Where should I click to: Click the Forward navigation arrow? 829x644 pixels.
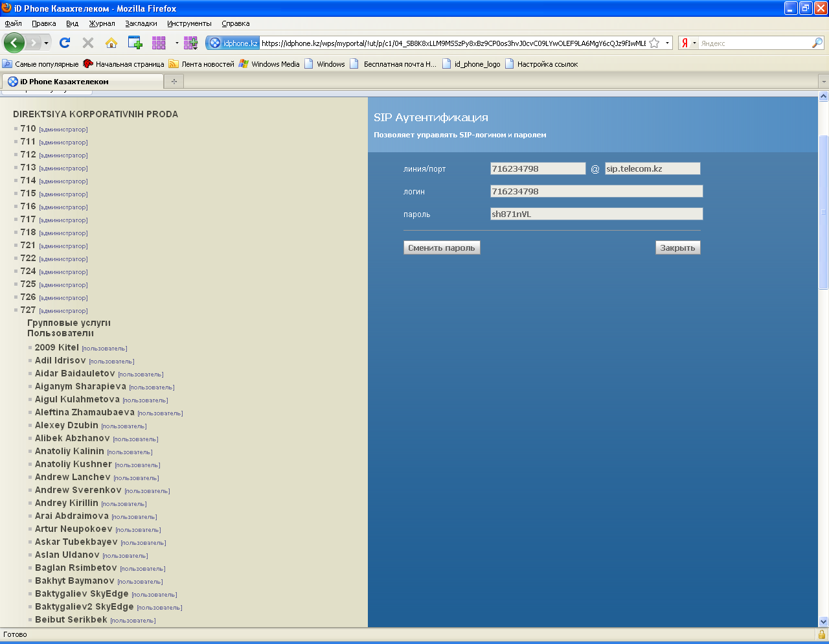(x=33, y=43)
